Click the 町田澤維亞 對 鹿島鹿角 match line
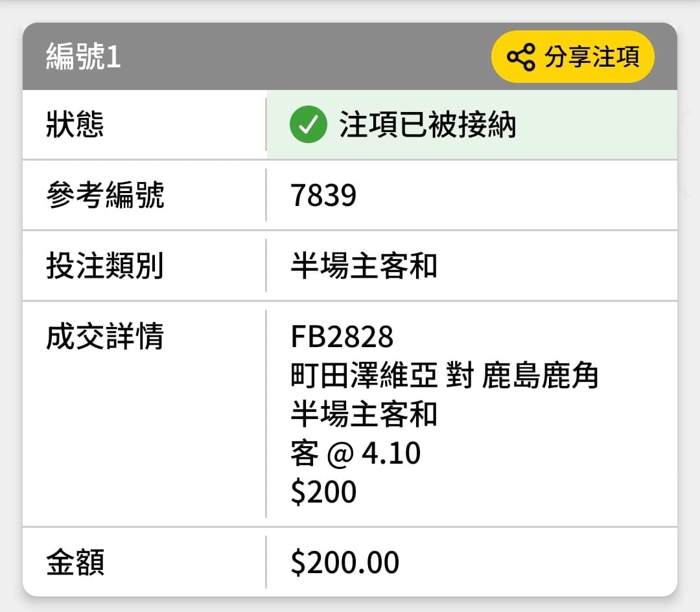Image resolution: width=700 pixels, height=612 pixels. [x=445, y=375]
